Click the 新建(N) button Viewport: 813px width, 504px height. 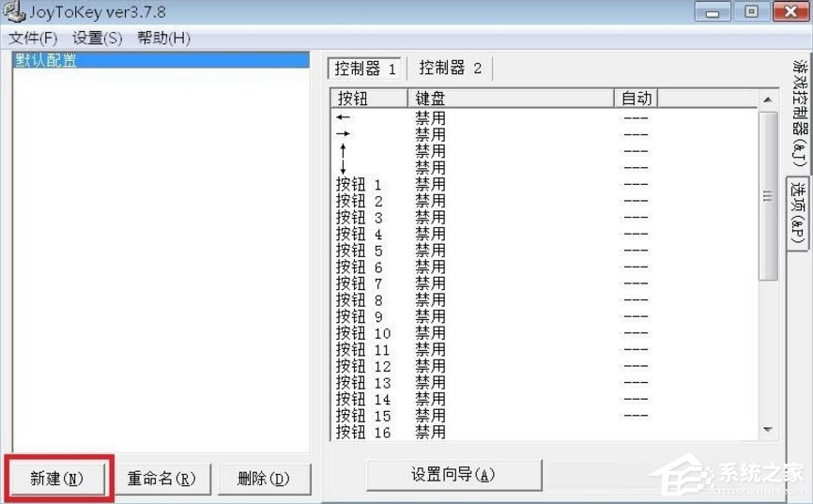(56, 479)
